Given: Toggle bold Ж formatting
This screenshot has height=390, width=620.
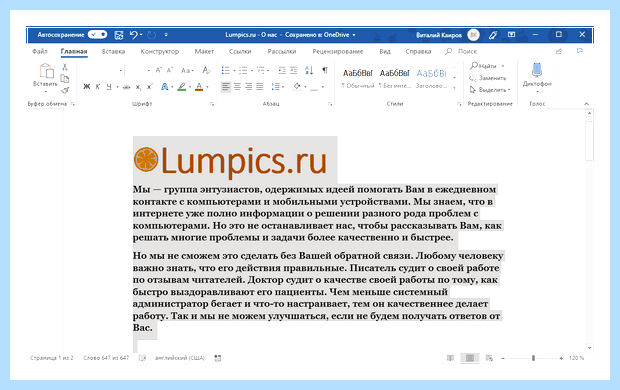Looking at the screenshot, I should tap(87, 87).
